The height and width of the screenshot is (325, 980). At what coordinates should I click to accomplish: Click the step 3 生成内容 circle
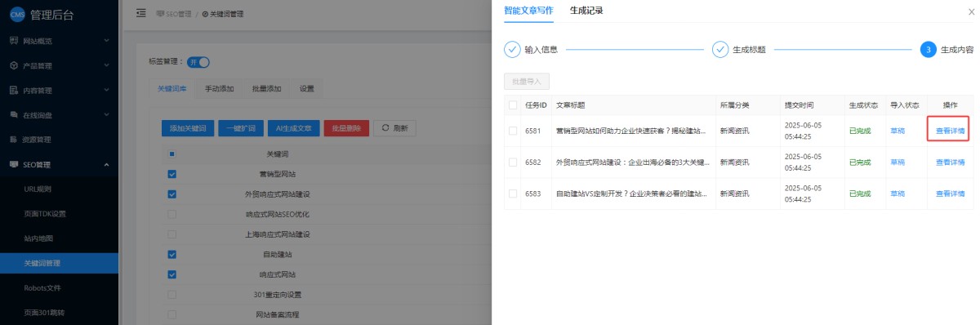coord(928,49)
